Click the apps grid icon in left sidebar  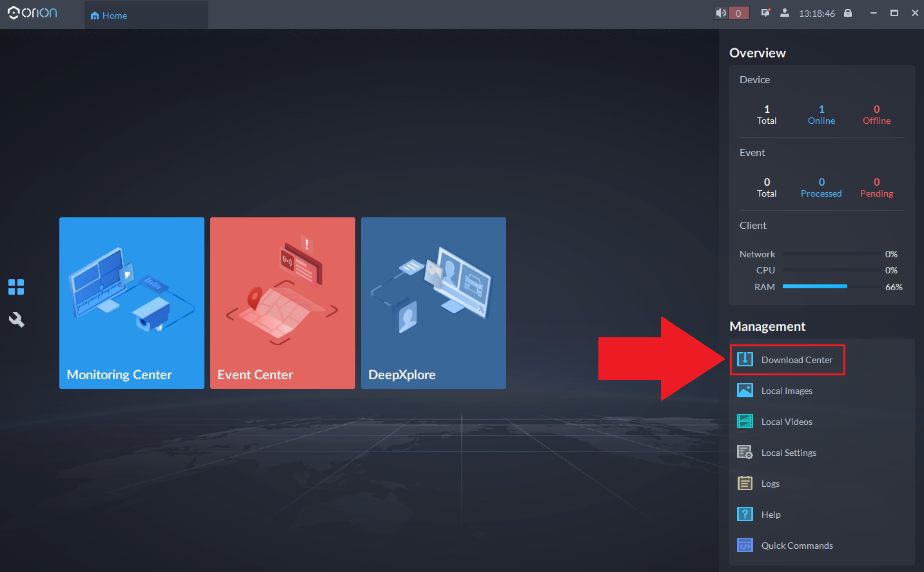click(15, 286)
